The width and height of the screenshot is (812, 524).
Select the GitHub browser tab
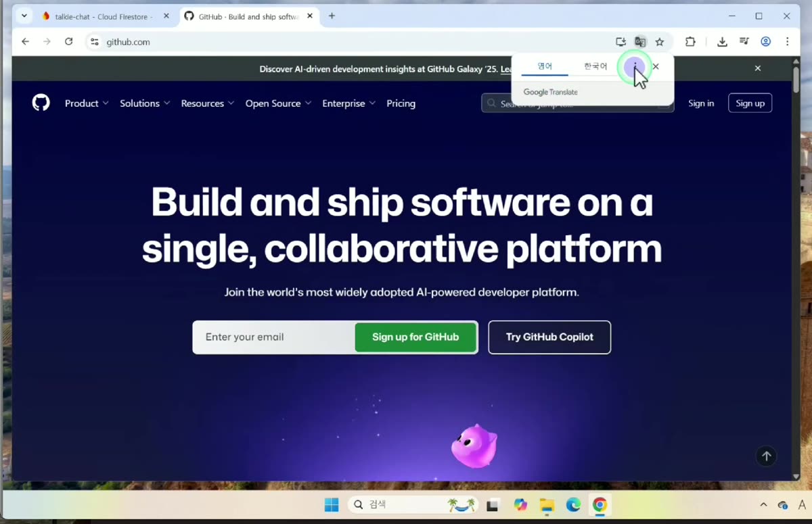[250, 16]
